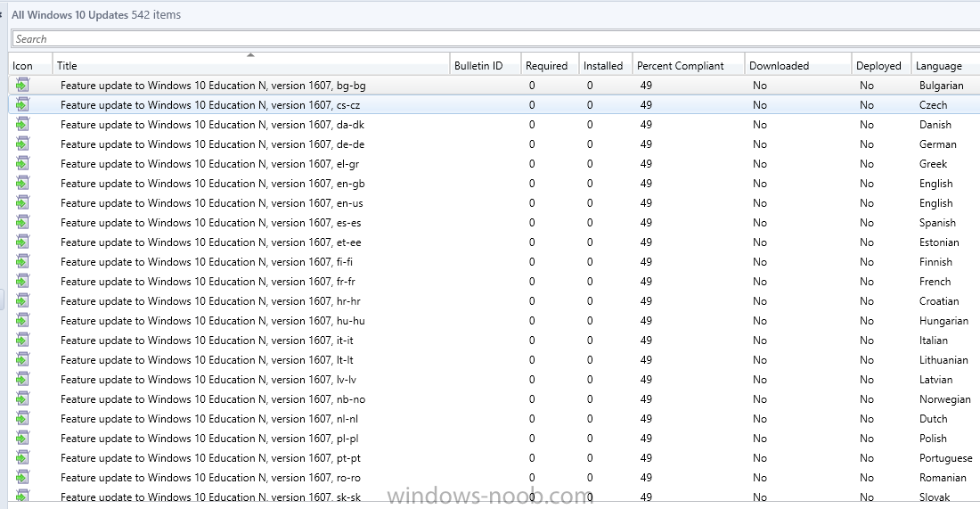Click update icon in the hr-hr row
980x509 pixels.
pyautogui.click(x=22, y=300)
